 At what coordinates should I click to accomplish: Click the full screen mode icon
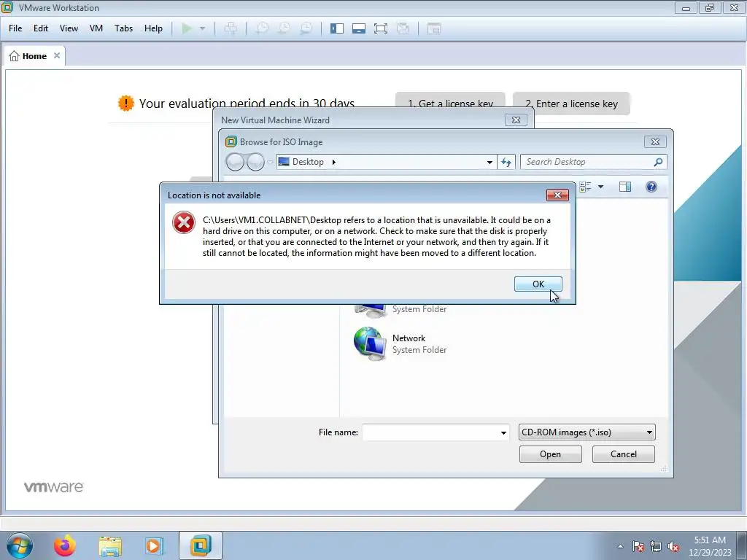[x=381, y=28]
